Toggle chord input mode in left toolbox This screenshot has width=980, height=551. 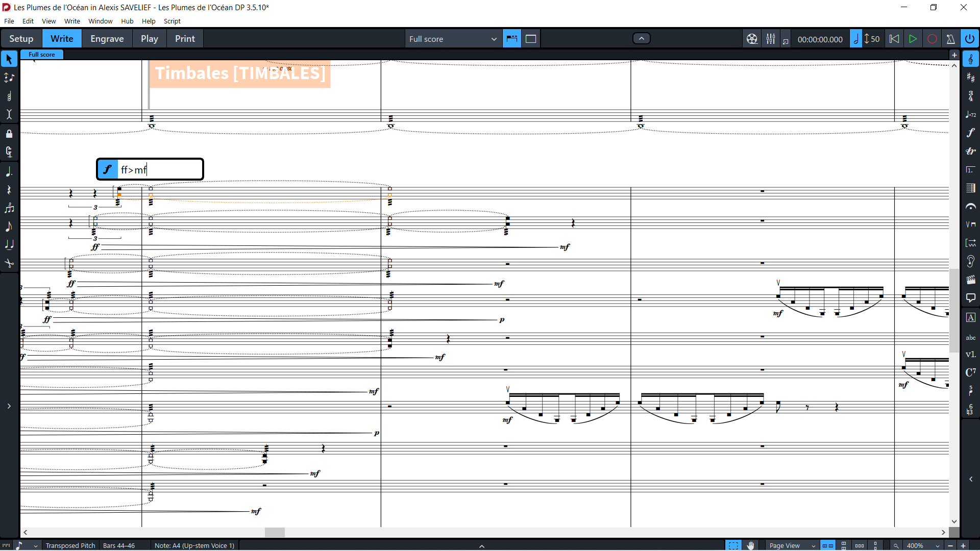(9, 96)
